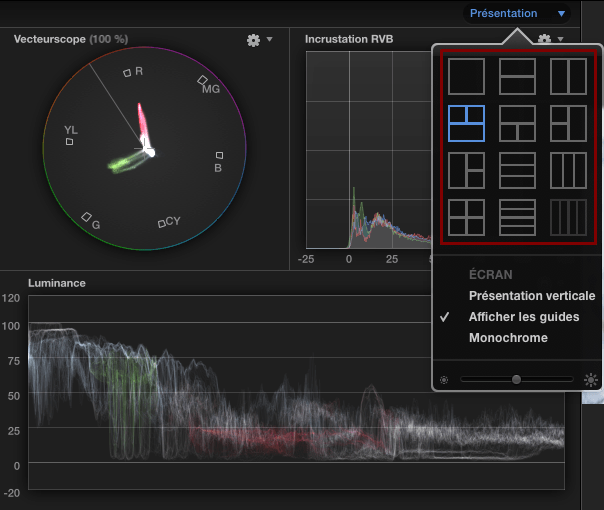Toggle Afficher les guides option
Viewport: 604px width, 510px height.
[524, 317]
